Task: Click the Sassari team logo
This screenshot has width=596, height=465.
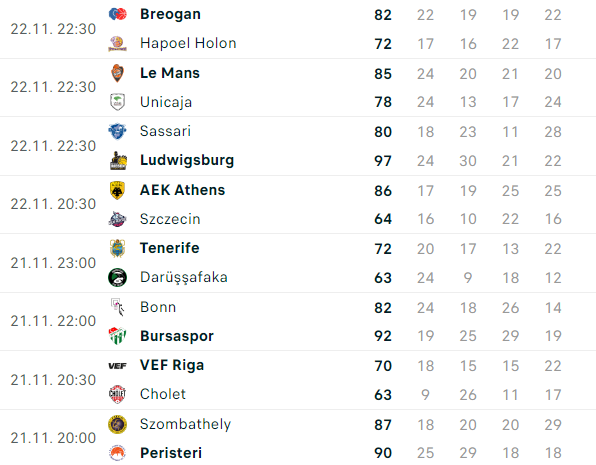Action: (117, 131)
